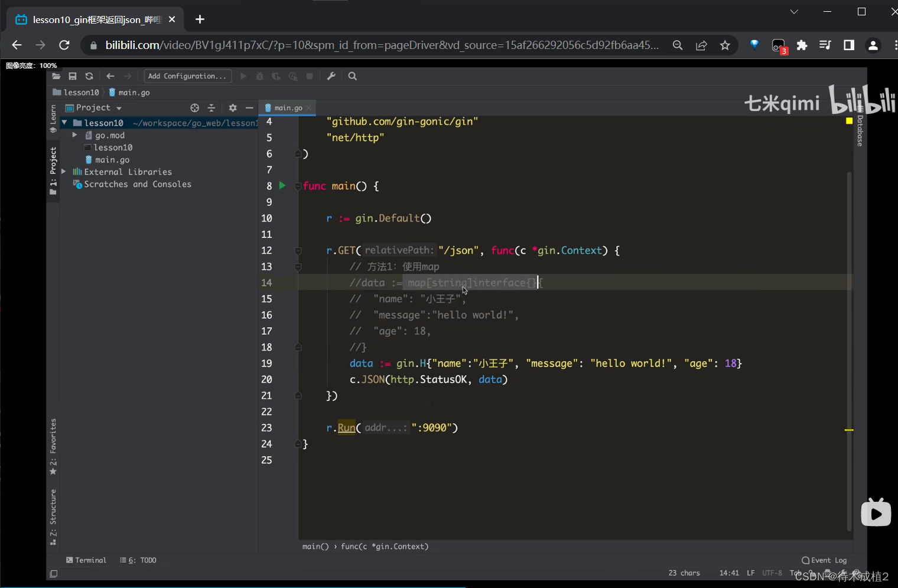This screenshot has height=588, width=898.
Task: Expand the External Libraries node
Action: pos(64,172)
